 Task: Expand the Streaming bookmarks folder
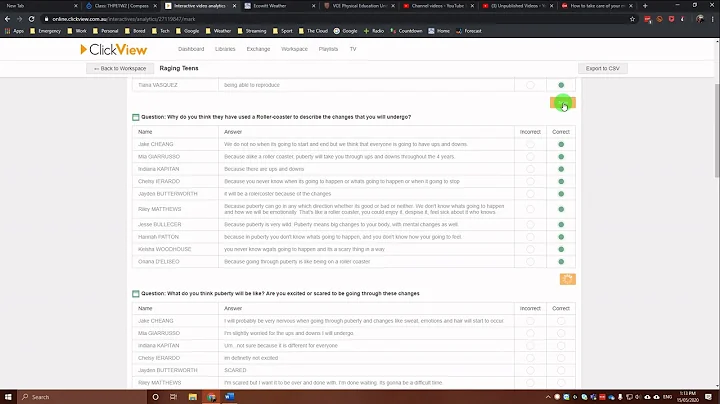(252, 31)
